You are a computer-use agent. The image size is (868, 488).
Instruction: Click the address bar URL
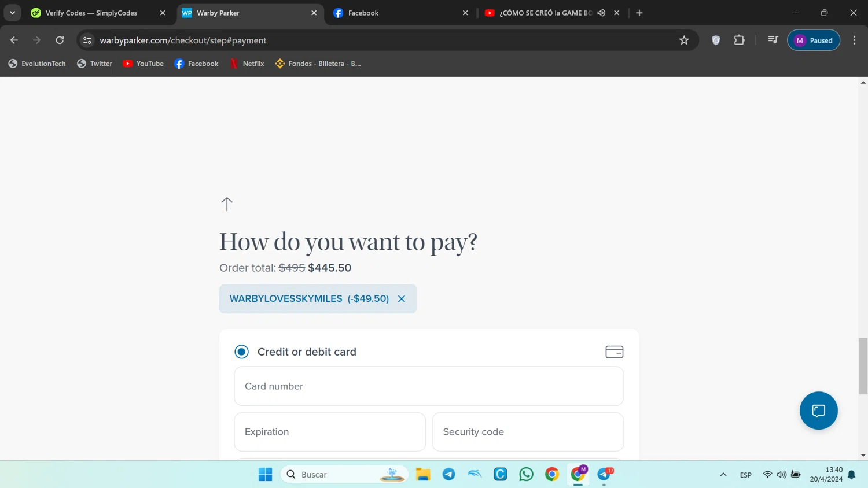(183, 40)
